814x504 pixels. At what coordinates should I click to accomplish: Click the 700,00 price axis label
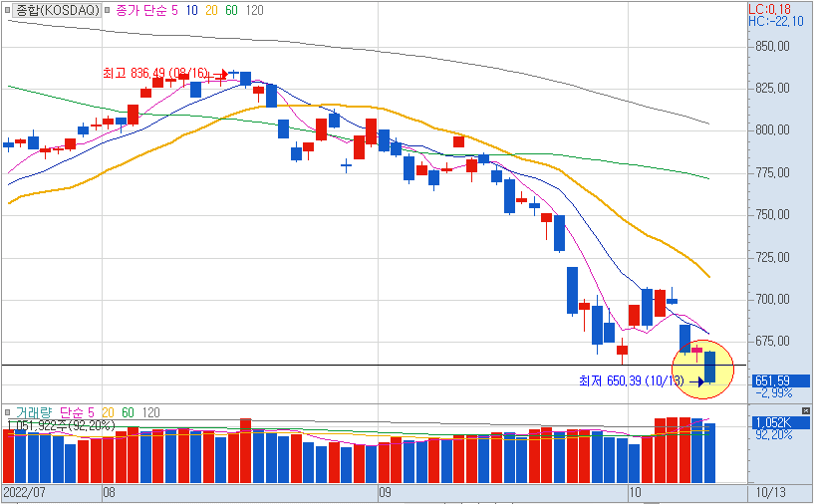pos(772,300)
